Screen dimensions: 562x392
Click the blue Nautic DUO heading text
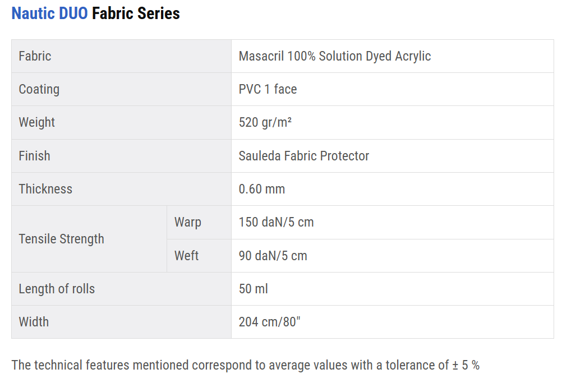pos(49,13)
